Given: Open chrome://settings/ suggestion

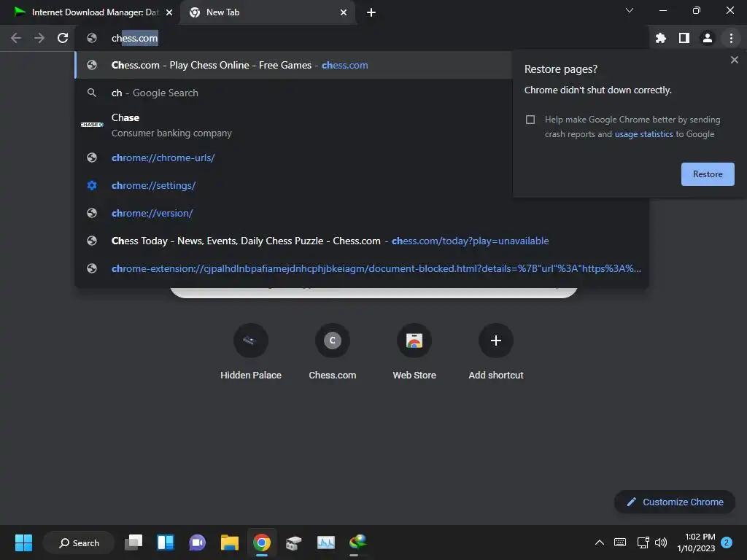Looking at the screenshot, I should [x=293, y=185].
